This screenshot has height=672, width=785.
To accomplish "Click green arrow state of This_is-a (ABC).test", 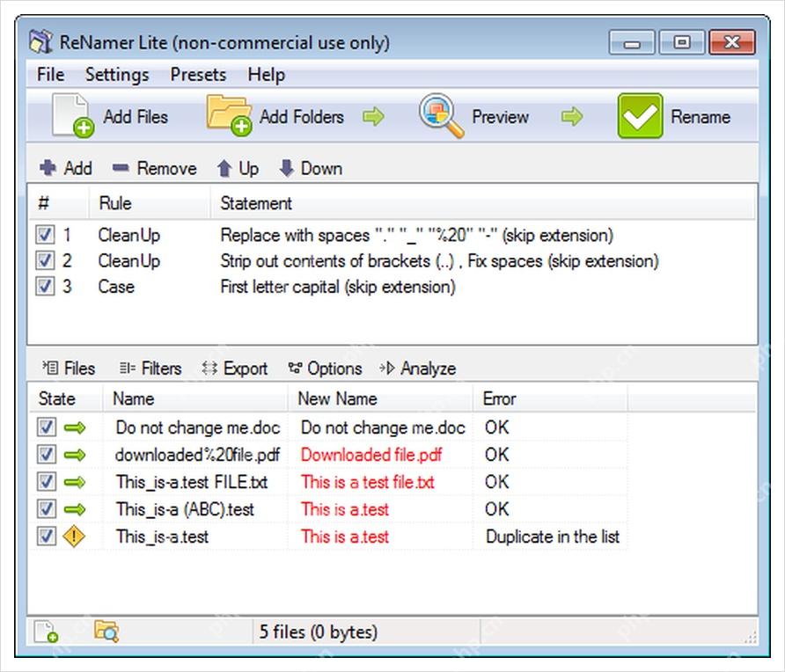I will point(75,509).
